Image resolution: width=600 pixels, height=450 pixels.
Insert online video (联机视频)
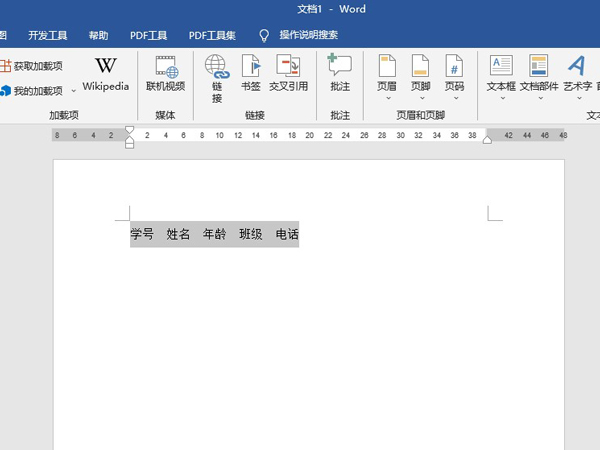(x=165, y=73)
